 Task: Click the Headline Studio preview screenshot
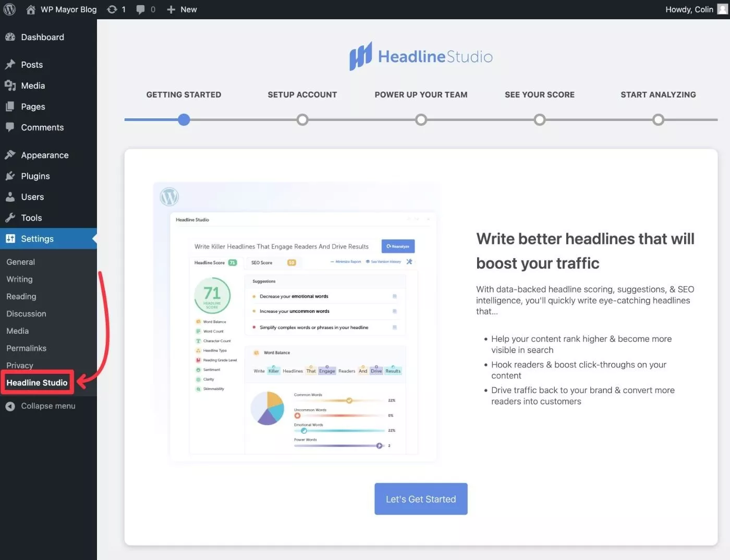coord(296,322)
